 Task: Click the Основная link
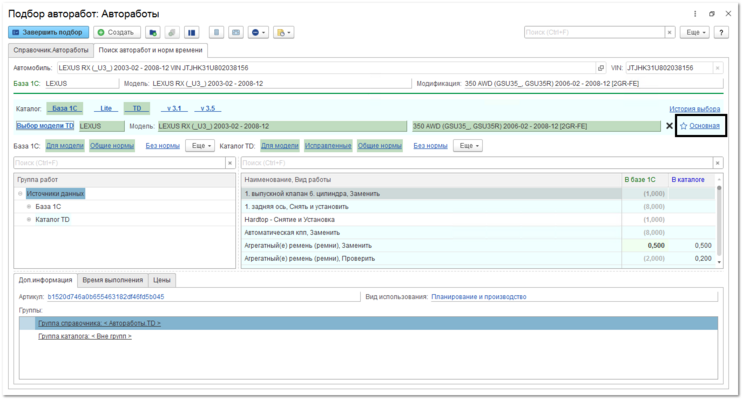coord(704,126)
